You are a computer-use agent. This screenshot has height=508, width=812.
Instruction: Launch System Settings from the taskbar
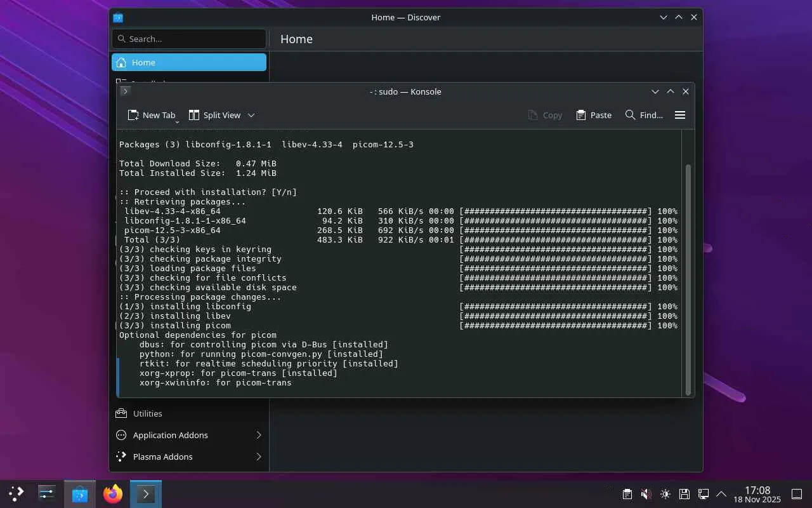[x=47, y=493]
